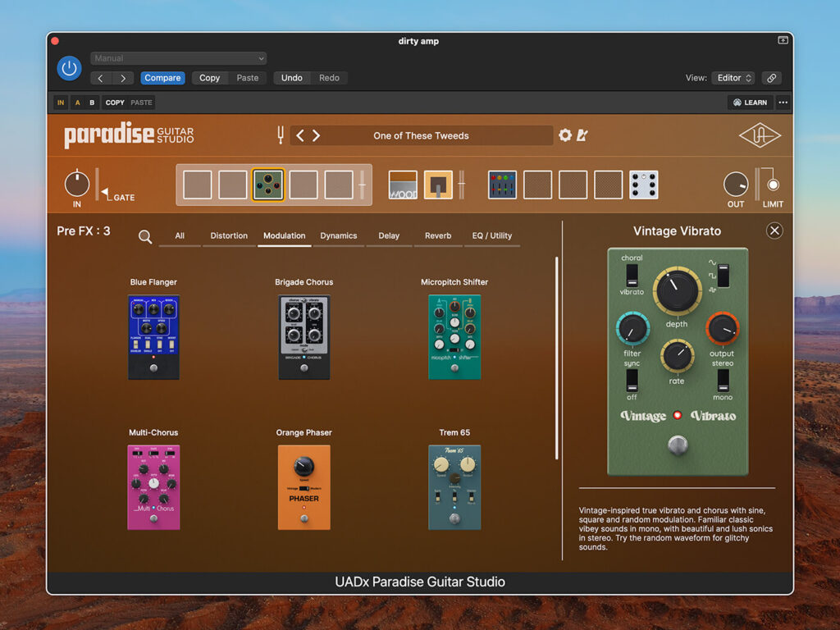The height and width of the screenshot is (630, 840).
Task: Choose the Trem 65 pedal
Action: click(x=454, y=487)
